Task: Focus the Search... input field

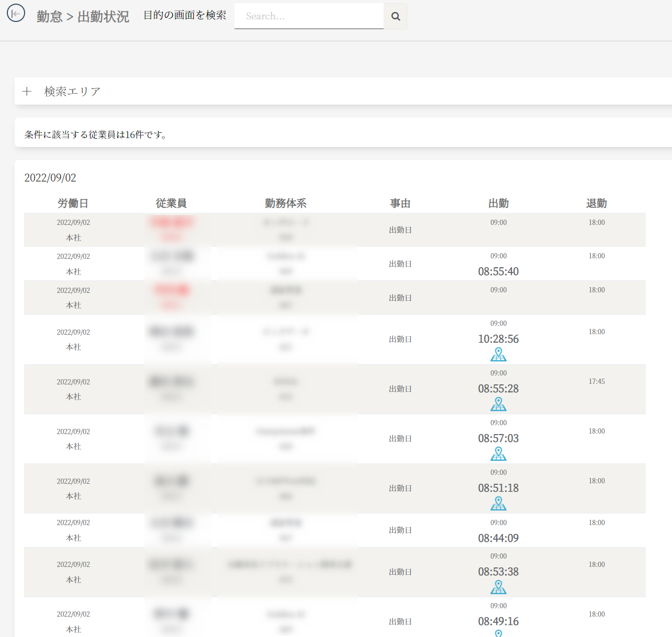Action: 309,16
